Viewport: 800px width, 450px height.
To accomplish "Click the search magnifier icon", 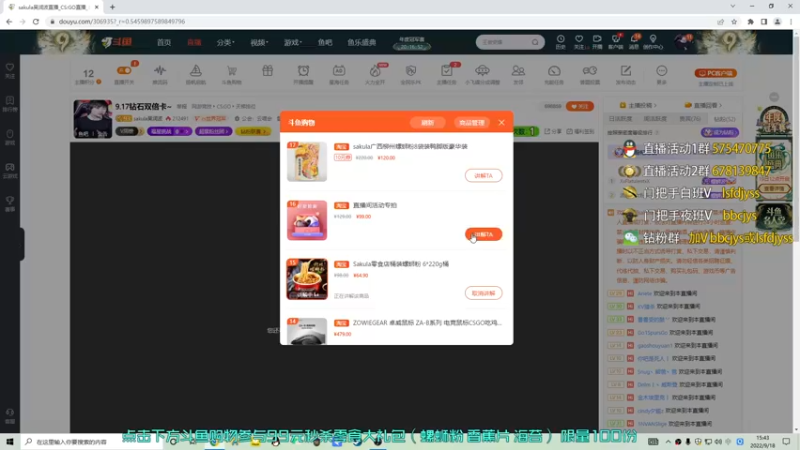I will click(535, 42).
